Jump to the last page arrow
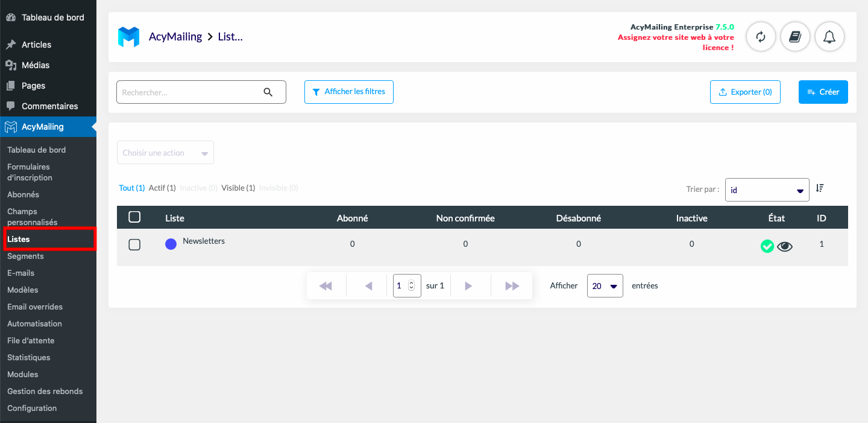Screen dimensions: 868x423 pos(512,286)
